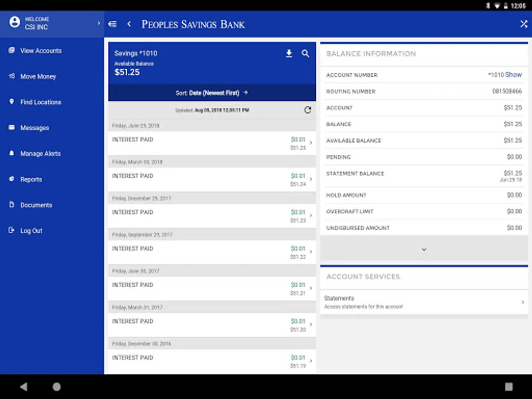Screen dimensions: 532x399
Task: Open June 30, 2017 interest transaction chevron
Action: (311, 288)
